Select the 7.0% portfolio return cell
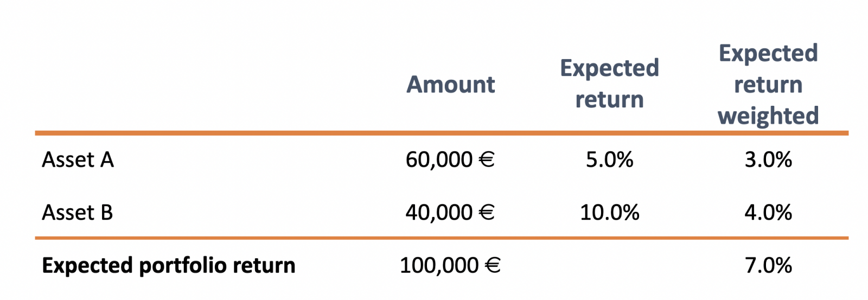This screenshot has width=868, height=300. coord(768,265)
